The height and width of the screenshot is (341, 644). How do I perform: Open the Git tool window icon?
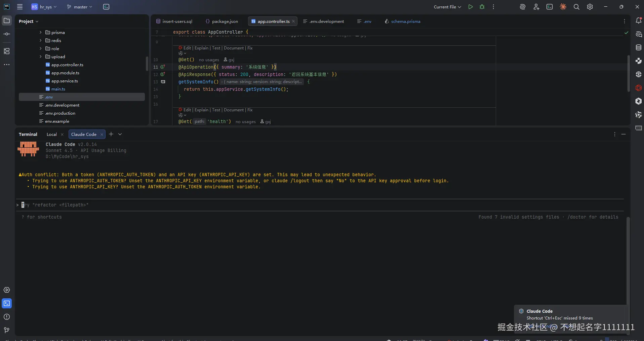(x=7, y=330)
